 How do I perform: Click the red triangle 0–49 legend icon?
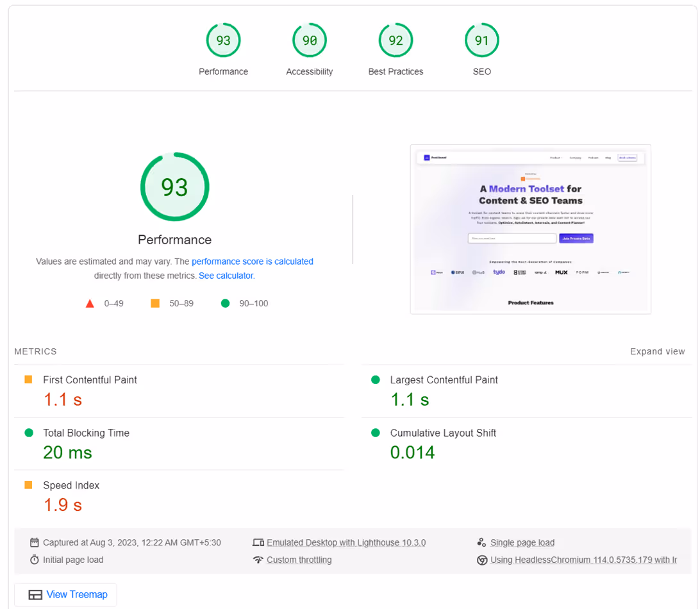[90, 304]
